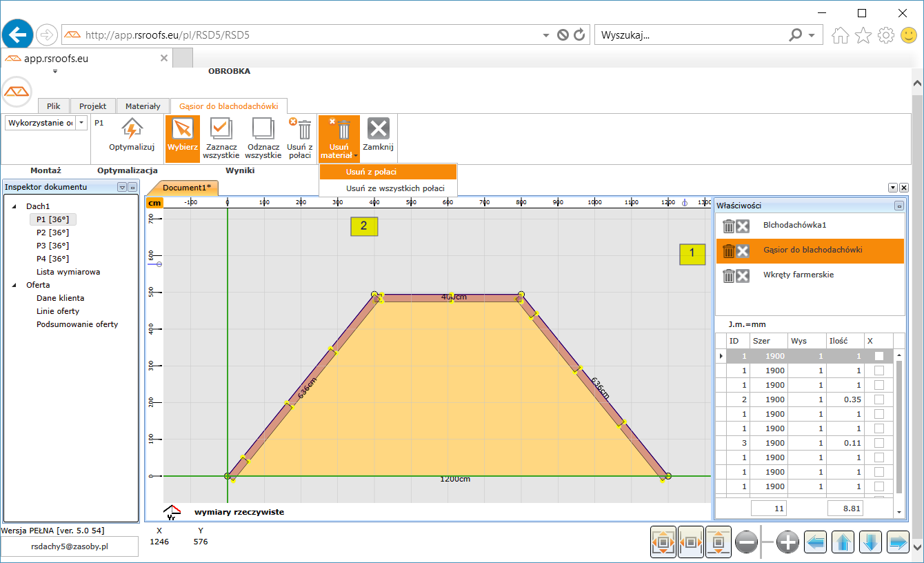Screen dimensions: 924x563
Task: Collapse the Oferta tree node
Action: pos(15,285)
